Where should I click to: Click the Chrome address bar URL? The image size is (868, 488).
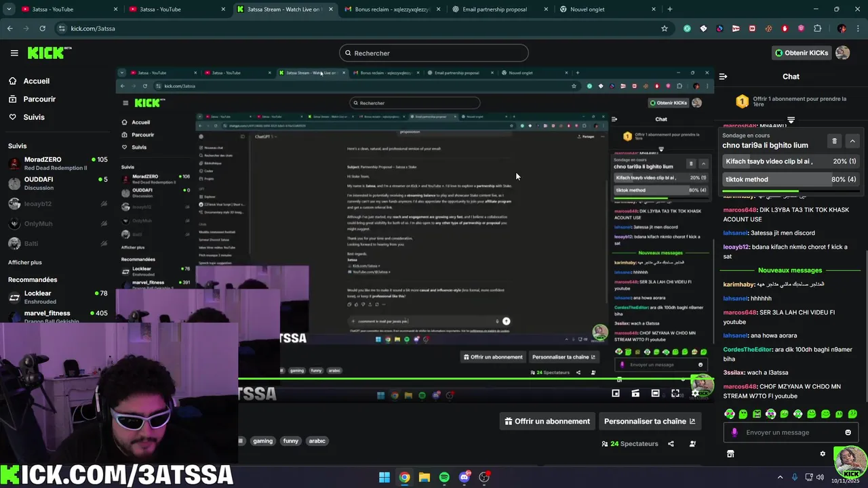93,28
